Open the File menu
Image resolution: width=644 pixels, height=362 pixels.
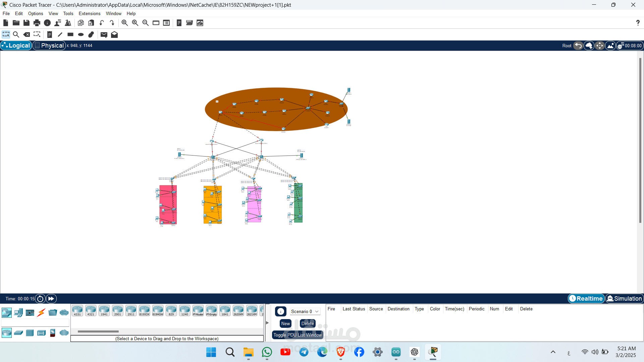click(6, 13)
